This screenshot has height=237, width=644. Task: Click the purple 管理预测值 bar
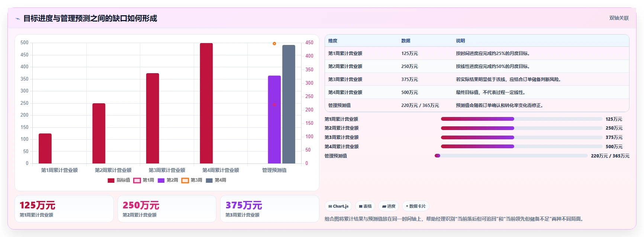[x=274, y=120]
